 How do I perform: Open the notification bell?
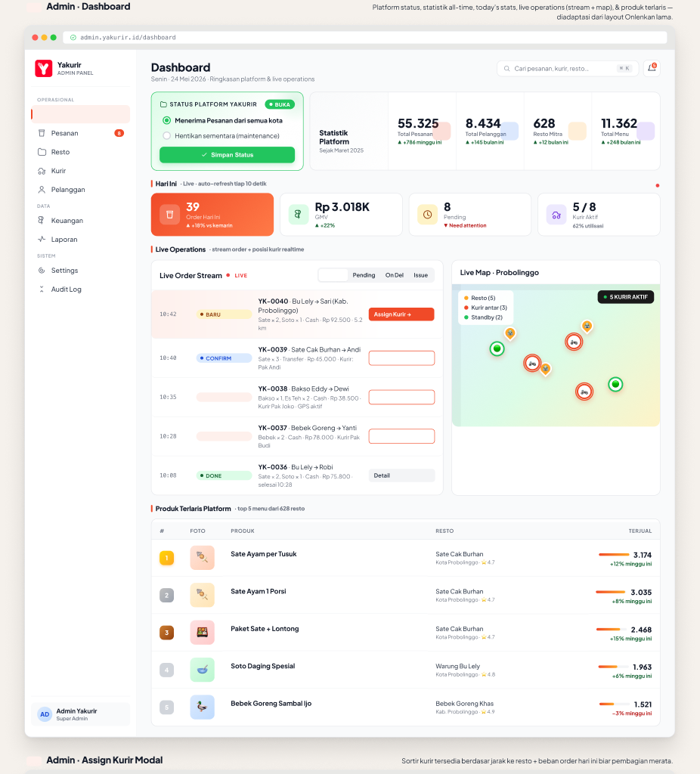pyautogui.click(x=652, y=68)
